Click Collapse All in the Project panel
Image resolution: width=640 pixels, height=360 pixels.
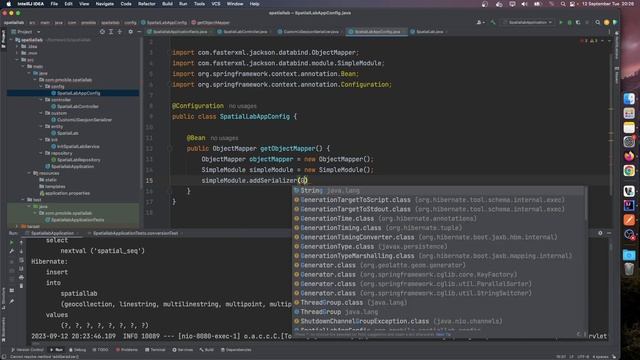click(x=120, y=31)
